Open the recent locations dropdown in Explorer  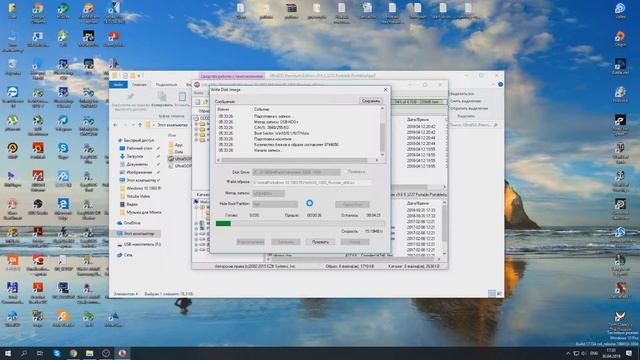(x=132, y=125)
